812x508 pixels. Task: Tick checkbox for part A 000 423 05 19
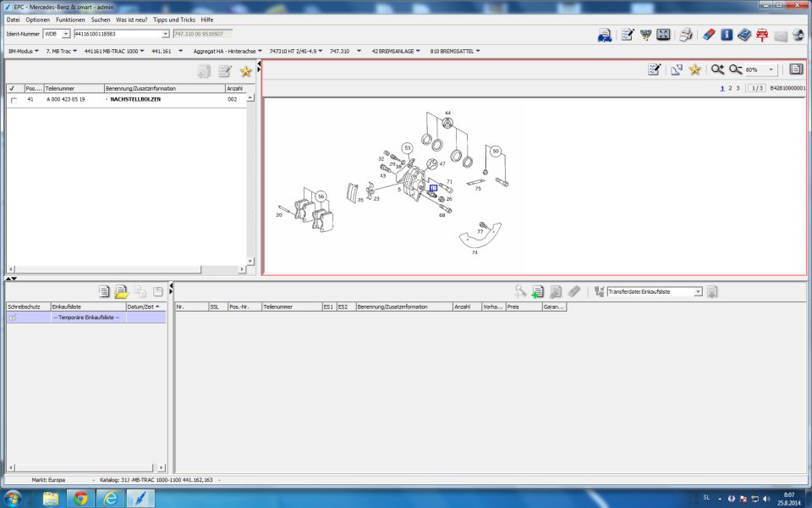tap(14, 100)
